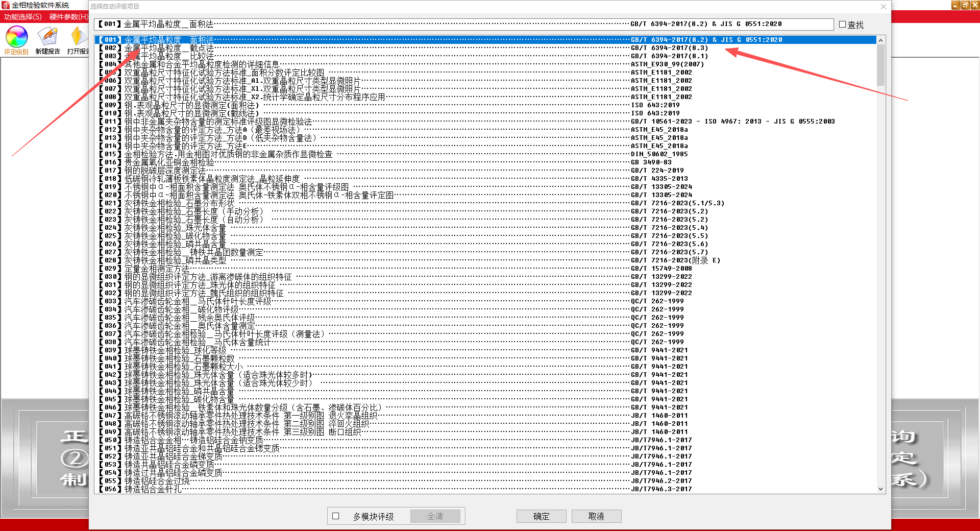This screenshot has width=980, height=531.
Task: Close the 选择自动评级项目 dialog
Action: pyautogui.click(x=884, y=7)
